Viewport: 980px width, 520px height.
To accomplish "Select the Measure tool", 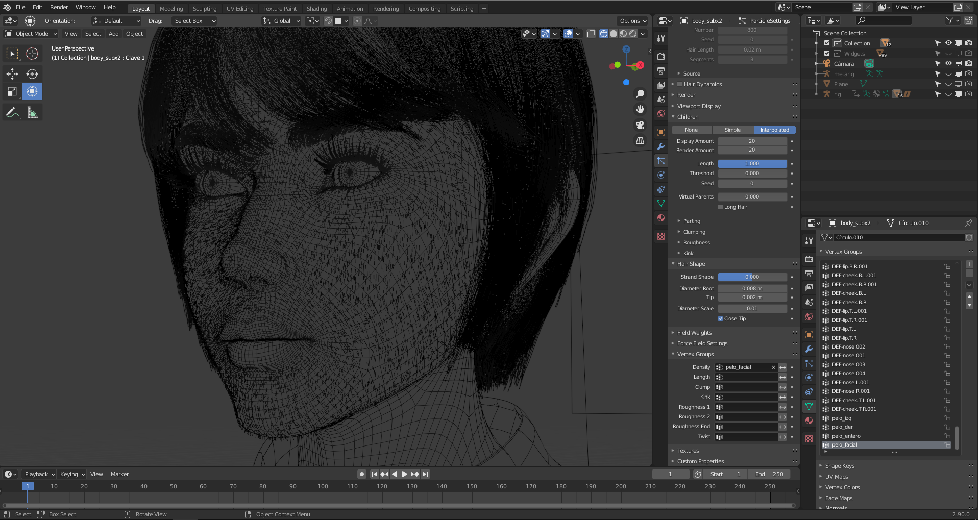I will 32,113.
